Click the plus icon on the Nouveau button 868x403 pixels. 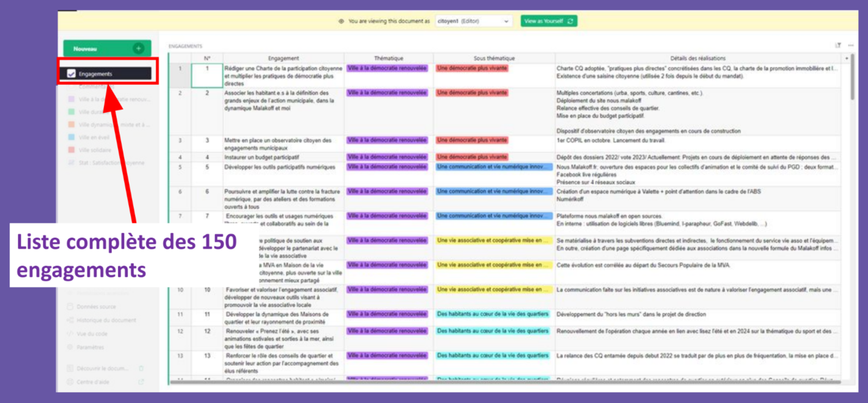139,48
